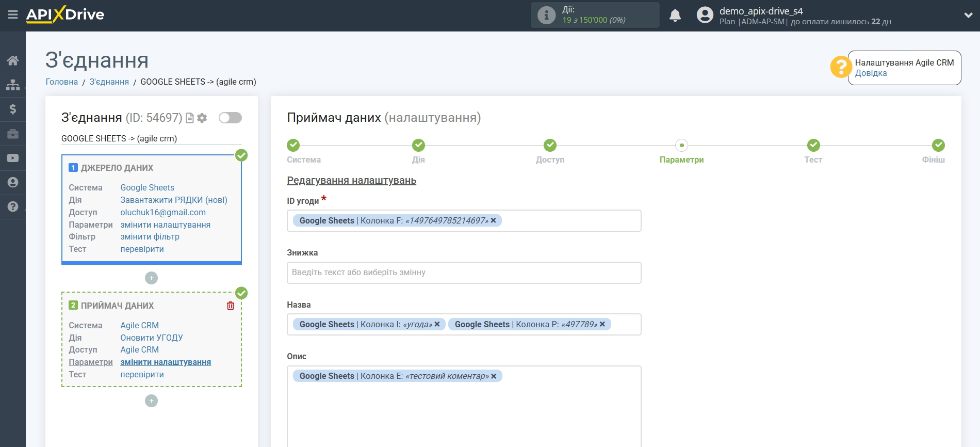Click the Знижка input field
980x447 pixels.
click(464, 273)
